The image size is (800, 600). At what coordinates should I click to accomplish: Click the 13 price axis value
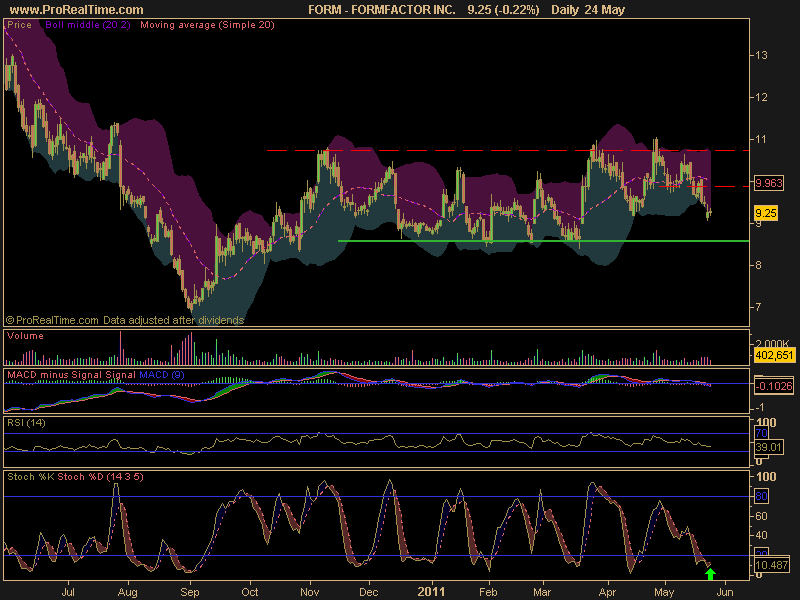click(x=761, y=55)
